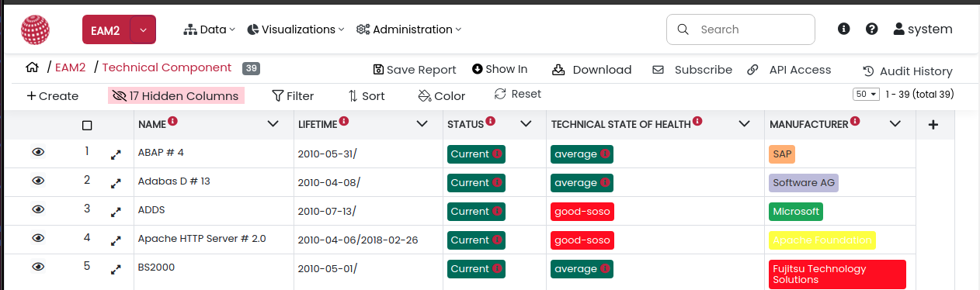Open the EAM2 workspace dropdown arrow

(x=143, y=29)
